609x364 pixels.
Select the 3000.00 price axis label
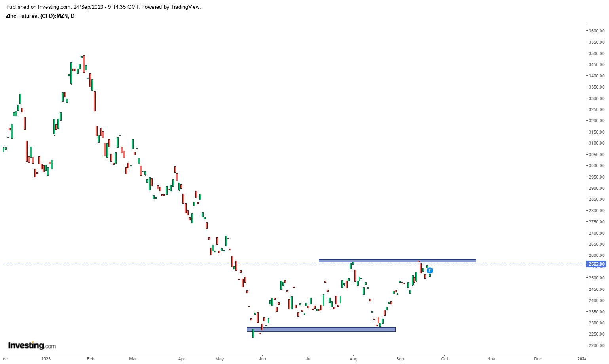[x=596, y=166]
